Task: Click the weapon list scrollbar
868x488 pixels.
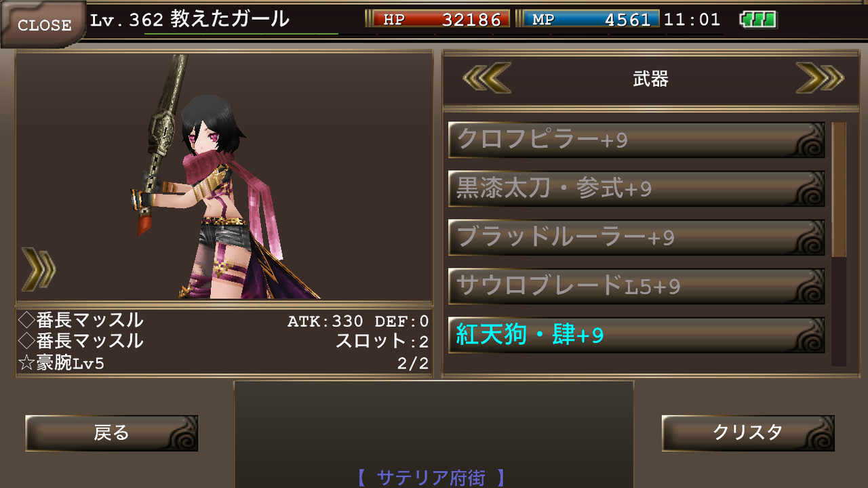Action: [839, 244]
